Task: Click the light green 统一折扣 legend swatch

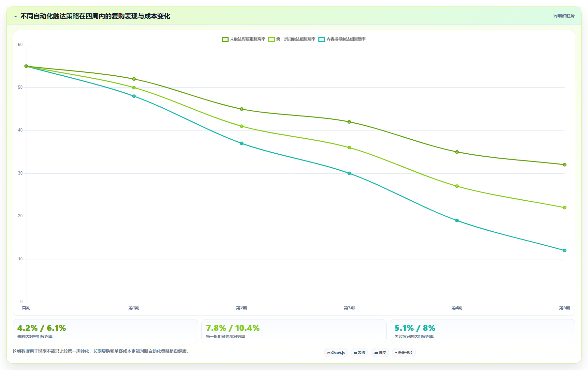Action: (272, 39)
